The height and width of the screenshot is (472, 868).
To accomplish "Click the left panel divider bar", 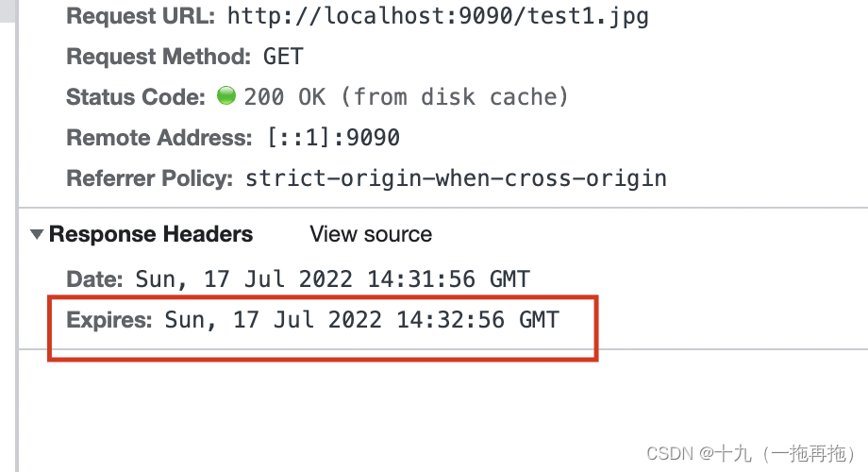I will pyautogui.click(x=17, y=236).
